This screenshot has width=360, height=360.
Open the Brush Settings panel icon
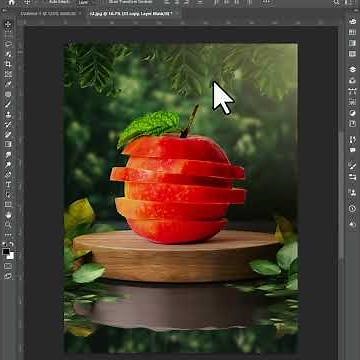point(353,165)
